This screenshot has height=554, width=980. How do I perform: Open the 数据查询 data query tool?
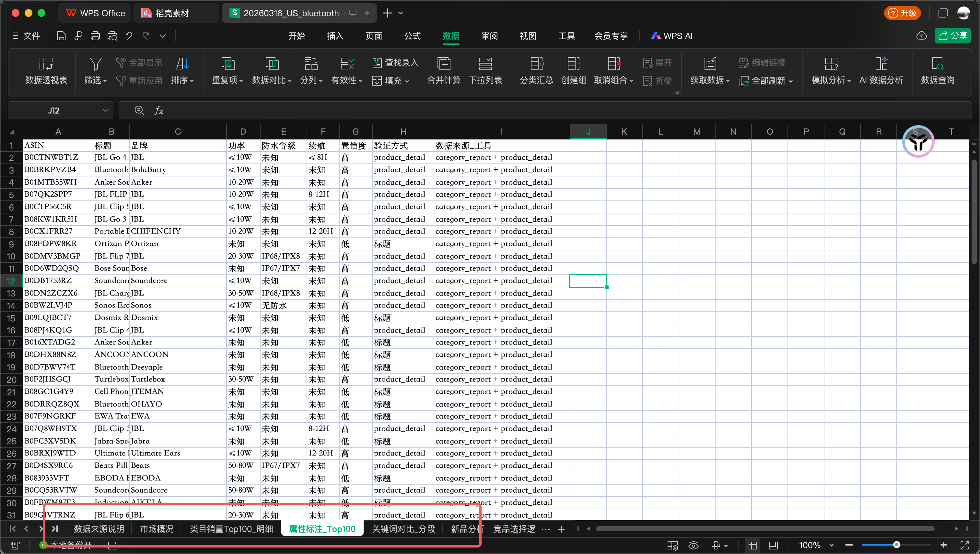click(x=938, y=64)
